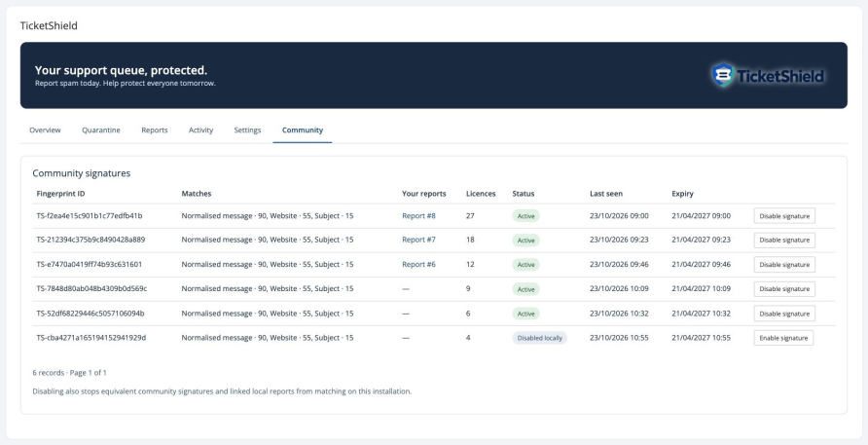Click the Active badge in the 6 licences row
Viewport: 868px width, 445px height.
click(525, 314)
